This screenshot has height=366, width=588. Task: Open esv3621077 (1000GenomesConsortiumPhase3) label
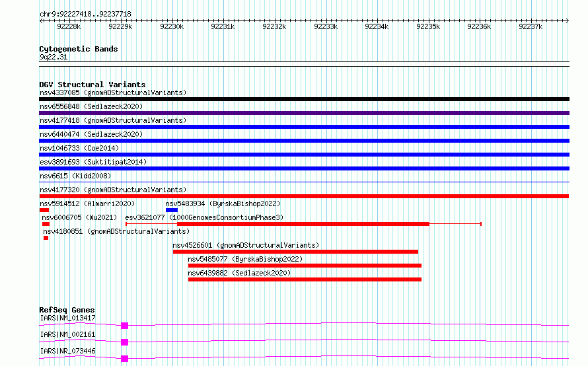point(204,217)
